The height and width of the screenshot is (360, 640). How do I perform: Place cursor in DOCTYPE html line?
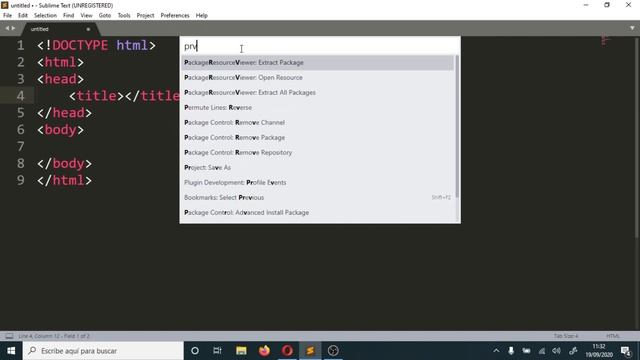96,45
